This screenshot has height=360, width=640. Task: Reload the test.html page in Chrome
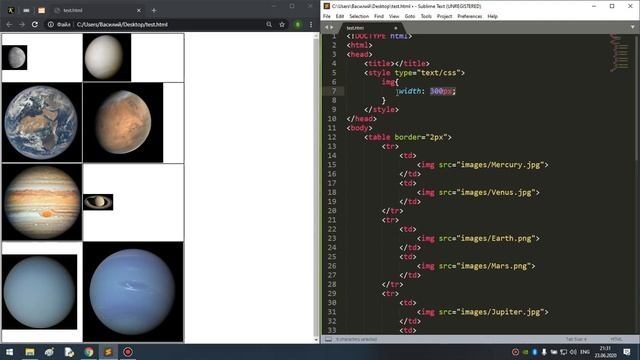pyautogui.click(x=35, y=24)
